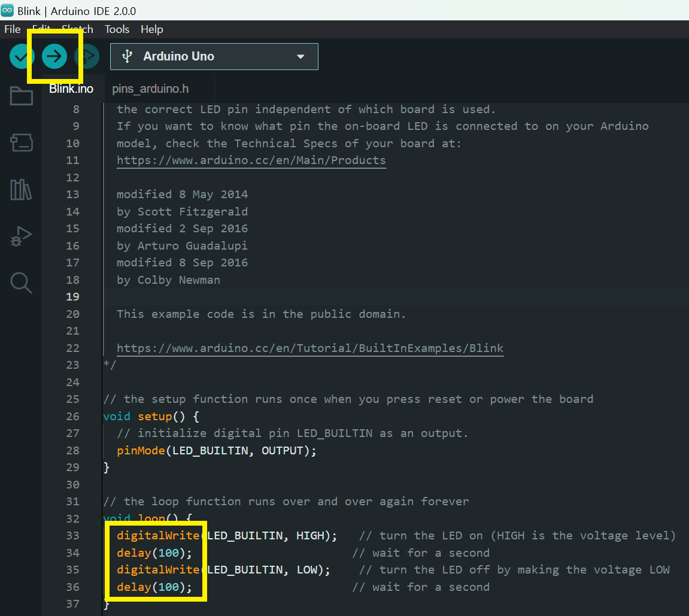The image size is (689, 616).
Task: Open the Search magnifier sidebar icon
Action: pyautogui.click(x=21, y=283)
